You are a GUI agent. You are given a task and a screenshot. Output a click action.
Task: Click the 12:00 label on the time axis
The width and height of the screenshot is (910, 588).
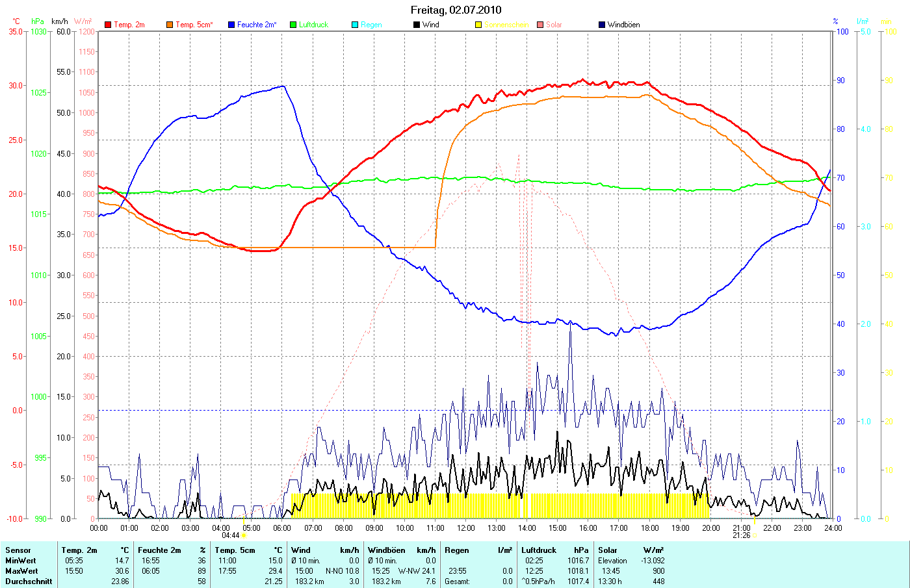pyautogui.click(x=465, y=528)
